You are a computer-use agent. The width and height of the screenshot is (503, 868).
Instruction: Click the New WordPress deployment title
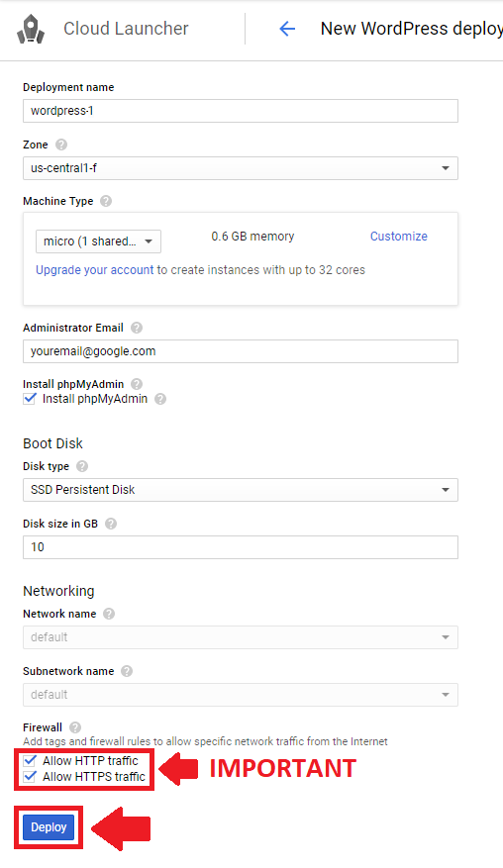(x=412, y=29)
